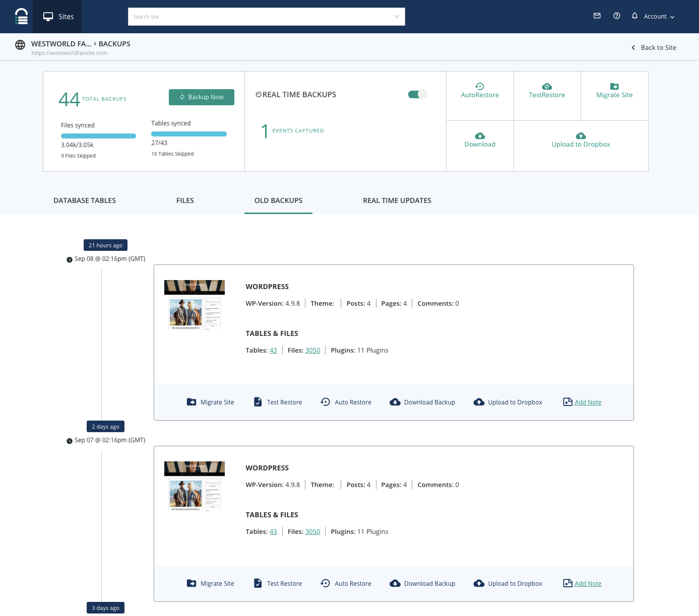This screenshot has height=616, width=699.
Task: Open the Account dropdown menu
Action: tap(659, 17)
